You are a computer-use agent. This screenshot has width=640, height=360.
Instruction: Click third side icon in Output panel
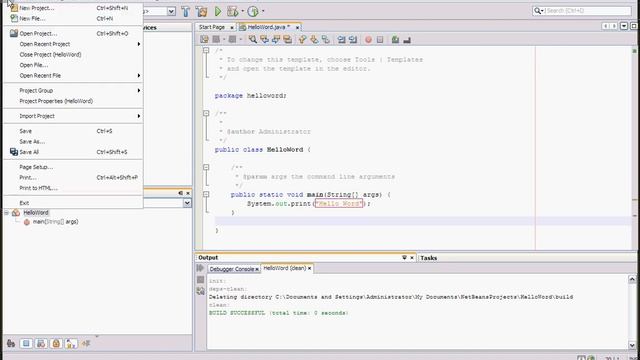click(200, 291)
